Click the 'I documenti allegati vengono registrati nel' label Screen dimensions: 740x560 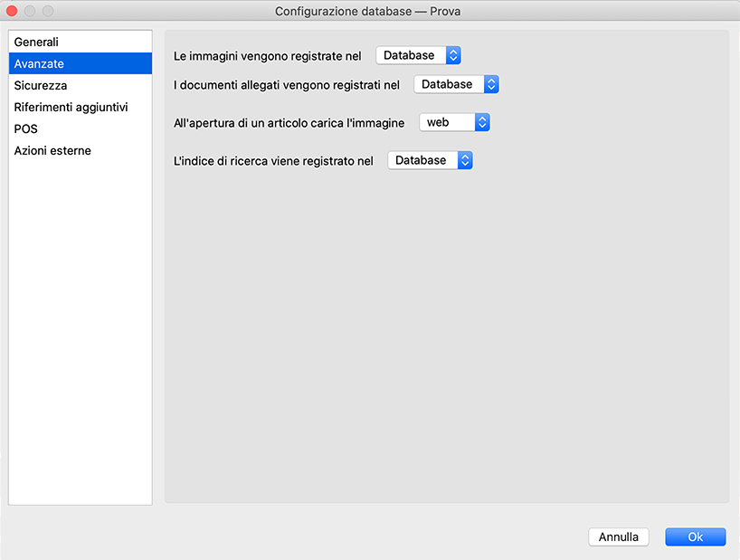coord(286,85)
